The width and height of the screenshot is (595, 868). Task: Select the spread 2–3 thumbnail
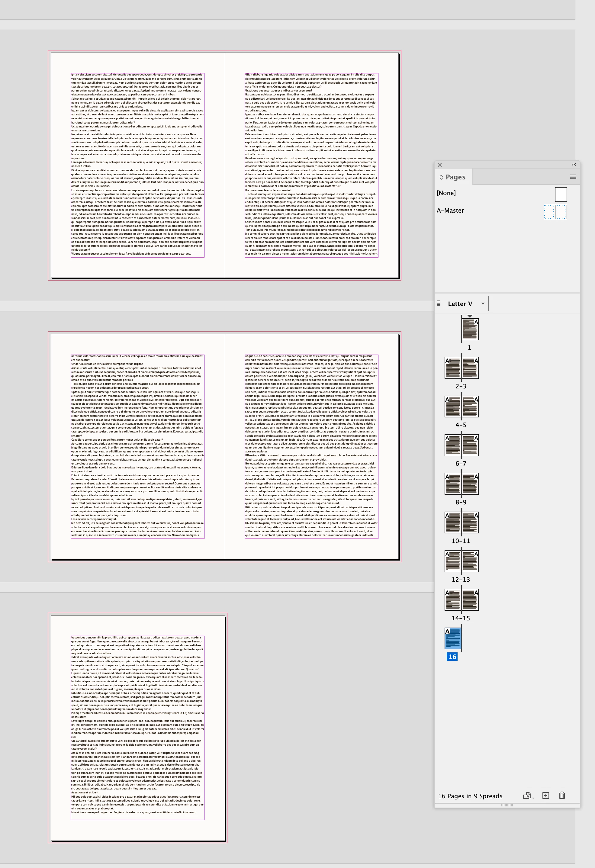click(461, 368)
